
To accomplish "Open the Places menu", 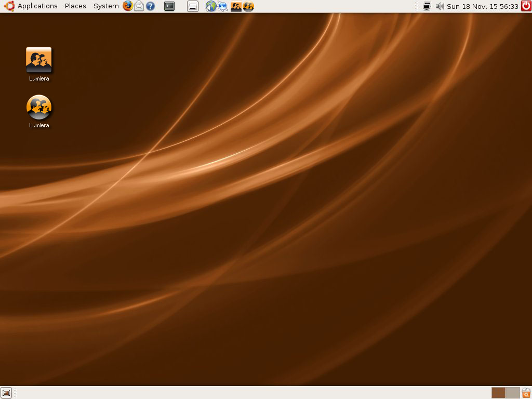I will pyautogui.click(x=75, y=6).
